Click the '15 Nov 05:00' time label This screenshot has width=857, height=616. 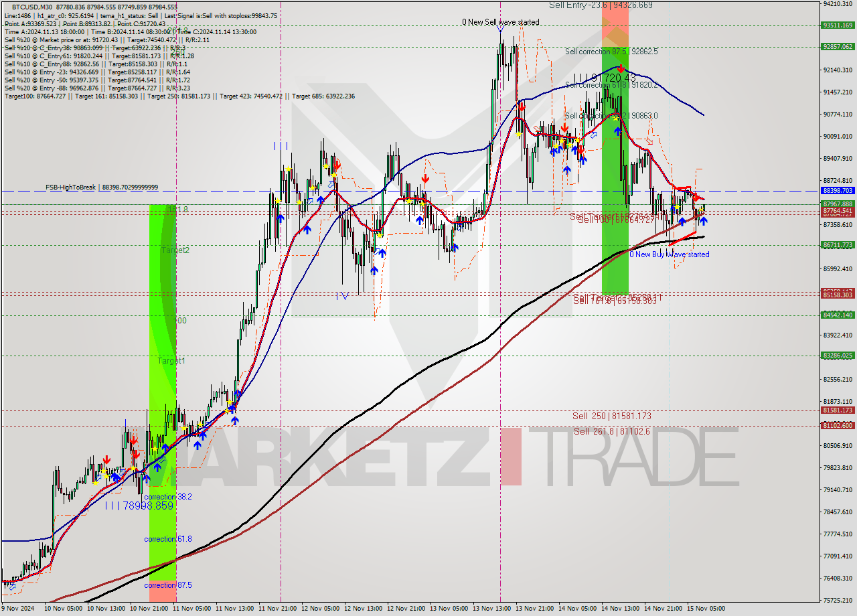[x=707, y=609]
